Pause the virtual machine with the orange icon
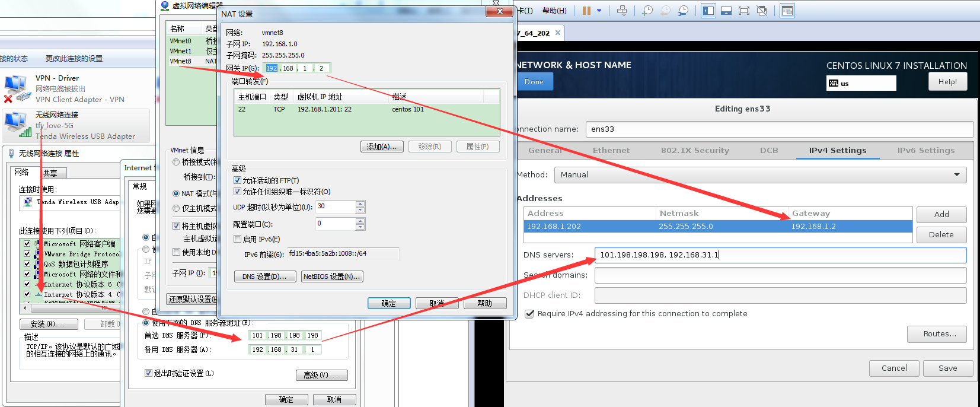The width and height of the screenshot is (980, 407). pyautogui.click(x=586, y=11)
